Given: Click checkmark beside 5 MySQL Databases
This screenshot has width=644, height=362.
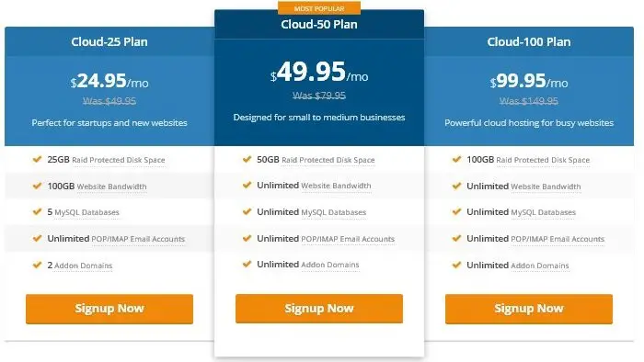Looking at the screenshot, I should [38, 211].
